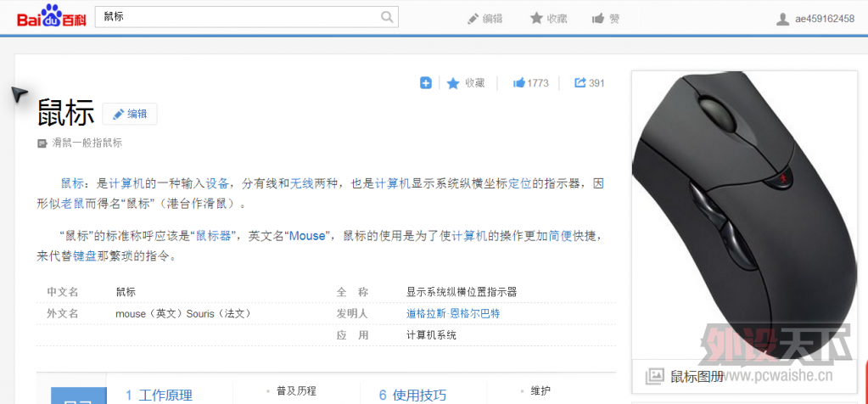This screenshot has width=868, height=404.
Task: Click the article title 鼠标
Action: (66, 114)
